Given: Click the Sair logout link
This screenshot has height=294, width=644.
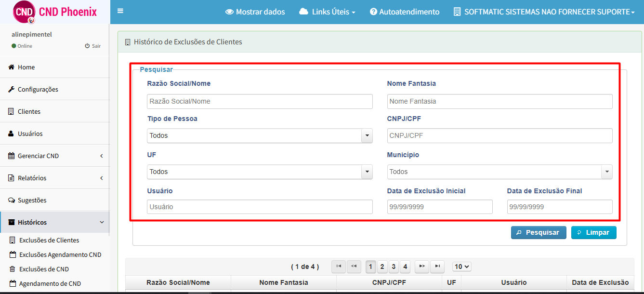Looking at the screenshot, I should pos(93,46).
